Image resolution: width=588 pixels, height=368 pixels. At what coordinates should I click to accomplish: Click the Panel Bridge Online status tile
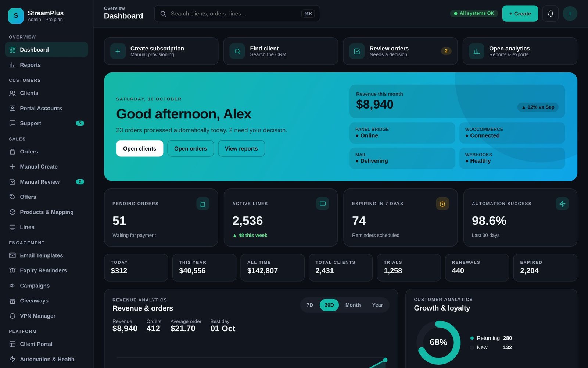tap(402, 133)
